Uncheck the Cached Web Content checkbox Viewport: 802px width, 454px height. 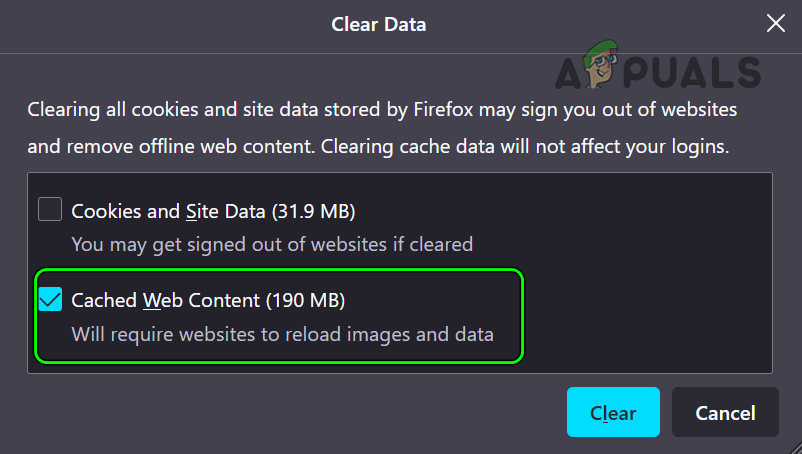[x=50, y=299]
